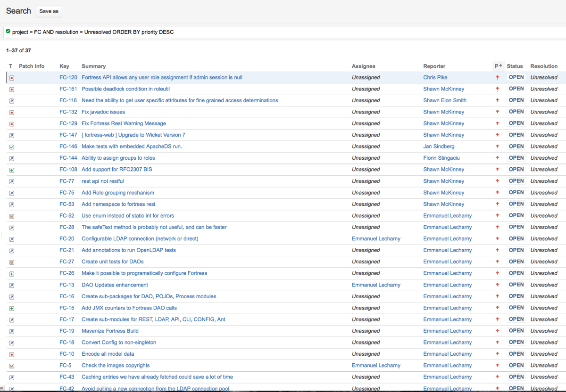Open assignee Emmanuel Lecharny on FC-20

coord(376,239)
